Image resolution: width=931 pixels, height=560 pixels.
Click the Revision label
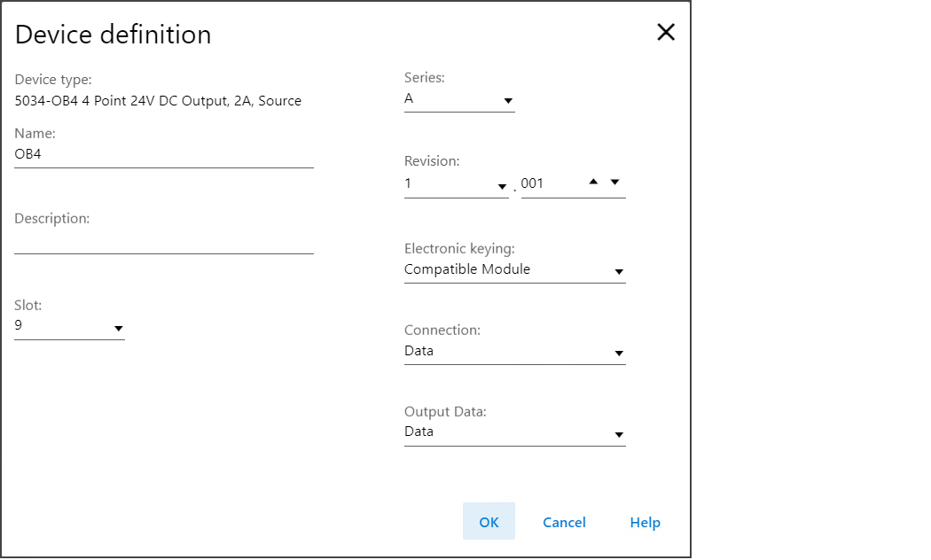pos(432,161)
